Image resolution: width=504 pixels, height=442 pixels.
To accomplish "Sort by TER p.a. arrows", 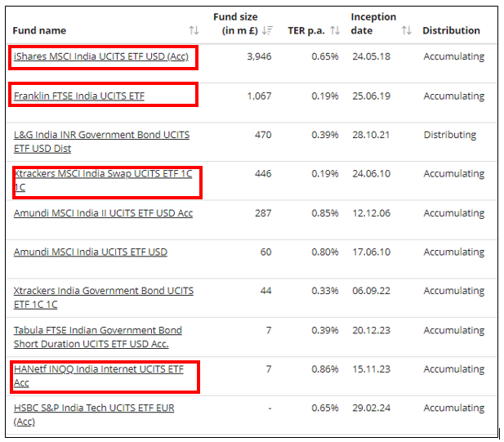I will coord(335,30).
